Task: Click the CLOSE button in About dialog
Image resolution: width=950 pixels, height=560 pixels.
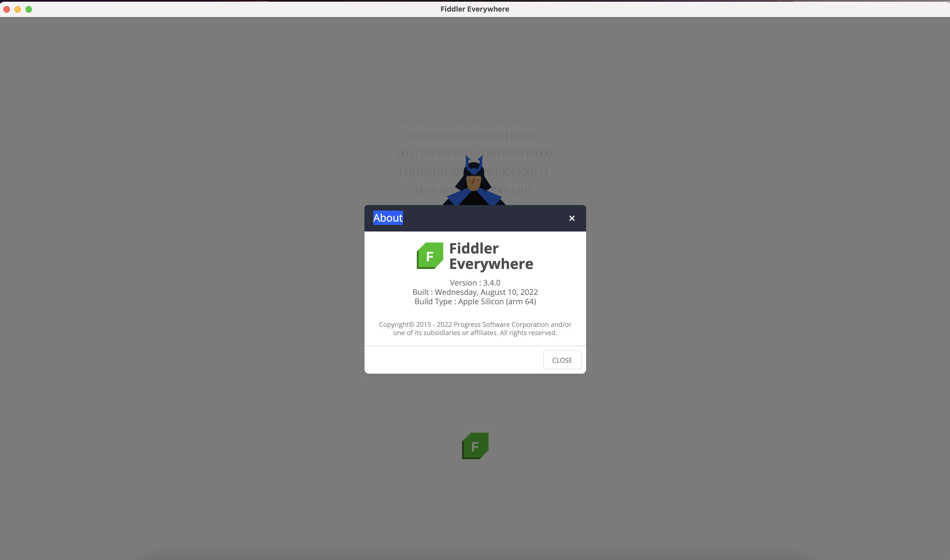Action: tap(562, 360)
